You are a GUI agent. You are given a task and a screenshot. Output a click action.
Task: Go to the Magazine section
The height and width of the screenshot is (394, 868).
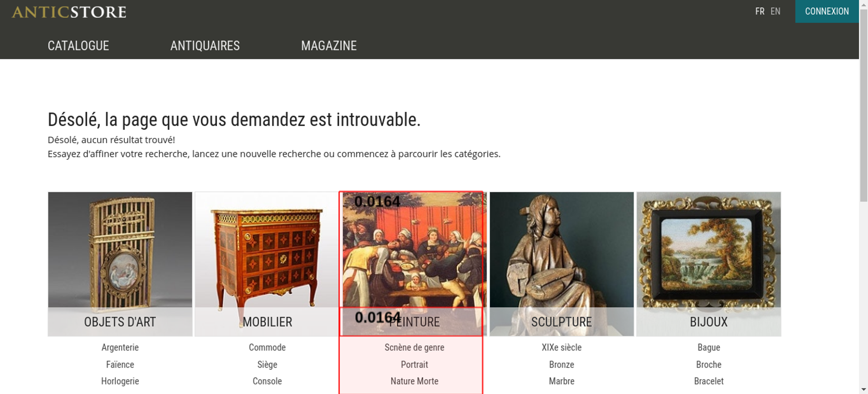point(329,46)
